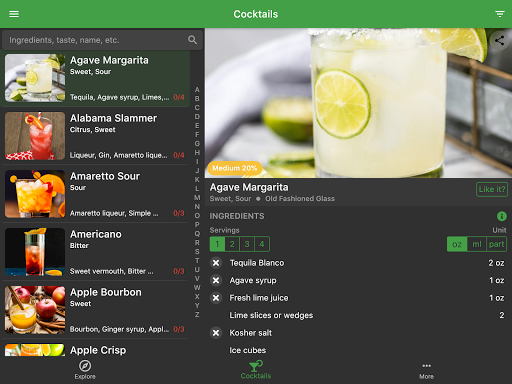Image resolution: width=512 pixels, height=384 pixels.
Task: Toggle Fresh lime juice availability mark
Action: tap(216, 298)
